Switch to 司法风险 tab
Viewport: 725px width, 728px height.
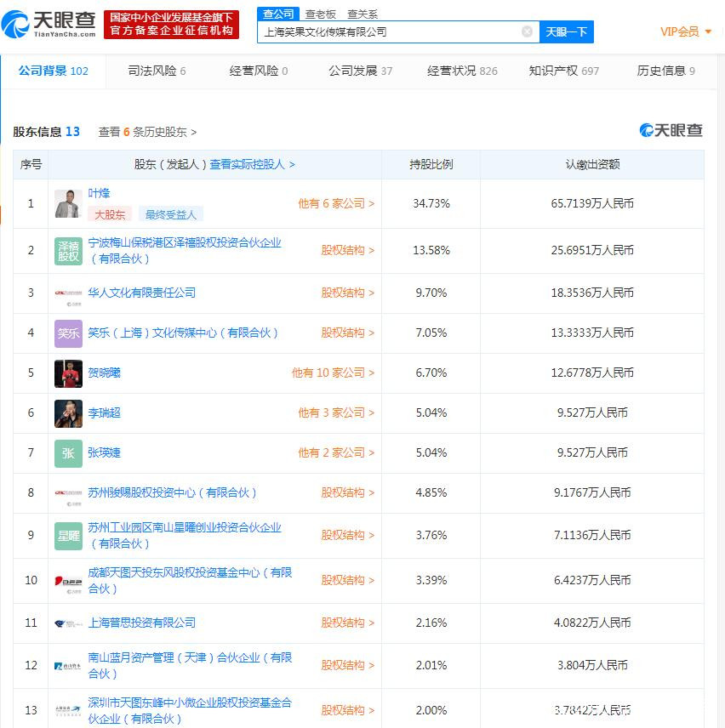tap(157, 71)
